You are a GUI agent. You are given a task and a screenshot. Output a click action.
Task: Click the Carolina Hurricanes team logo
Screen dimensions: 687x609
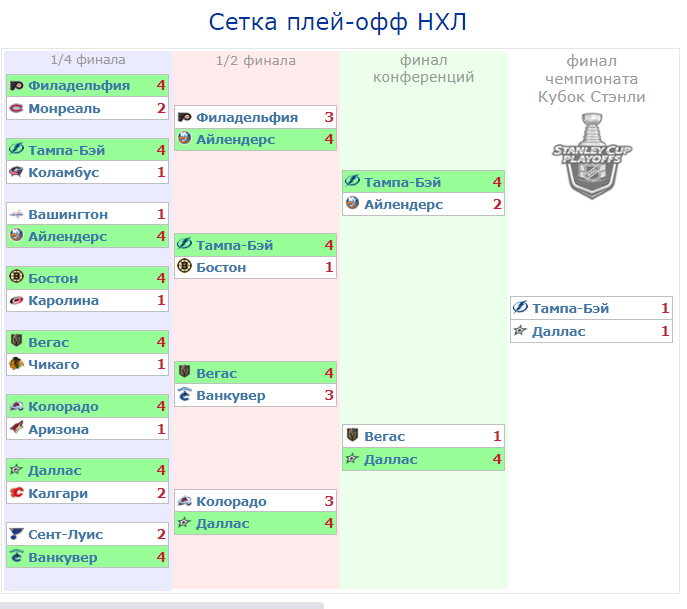pyautogui.click(x=16, y=301)
